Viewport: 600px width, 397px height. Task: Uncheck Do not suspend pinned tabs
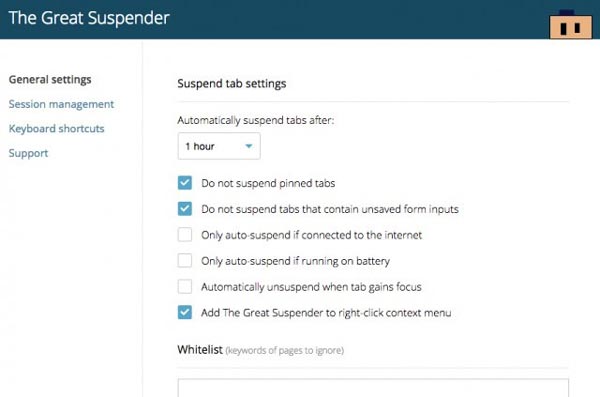[x=185, y=183]
